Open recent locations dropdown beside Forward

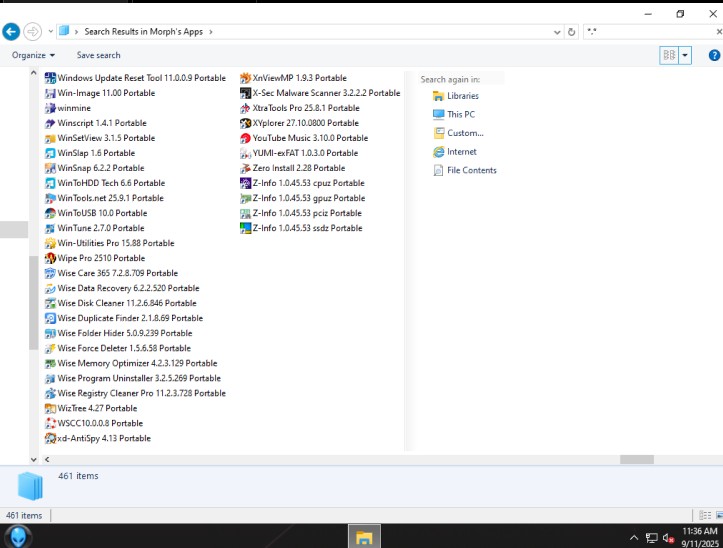pyautogui.click(x=51, y=32)
